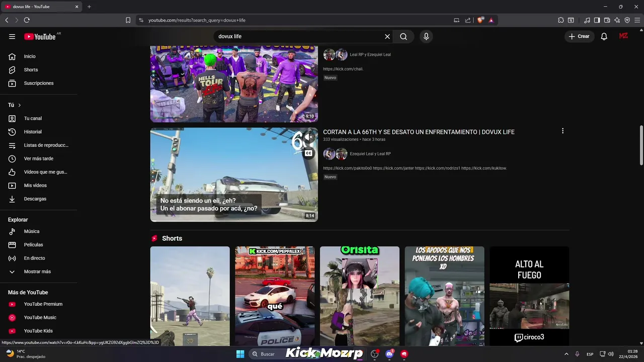Open Brave Rewards triangle icon
644x362 pixels.
click(x=491, y=20)
